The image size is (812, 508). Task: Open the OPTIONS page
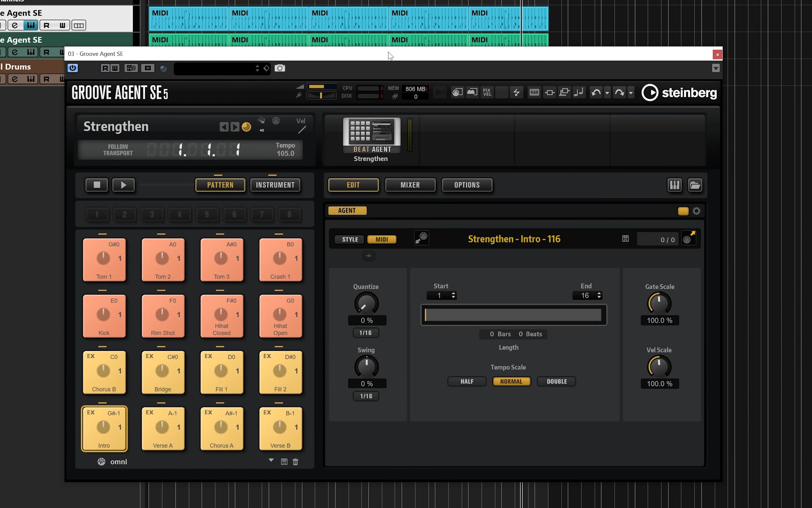click(467, 185)
